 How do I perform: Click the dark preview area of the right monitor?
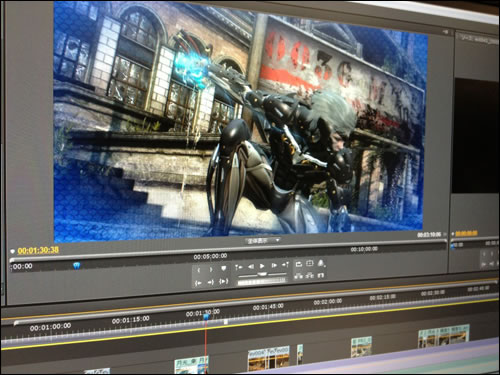(477, 136)
